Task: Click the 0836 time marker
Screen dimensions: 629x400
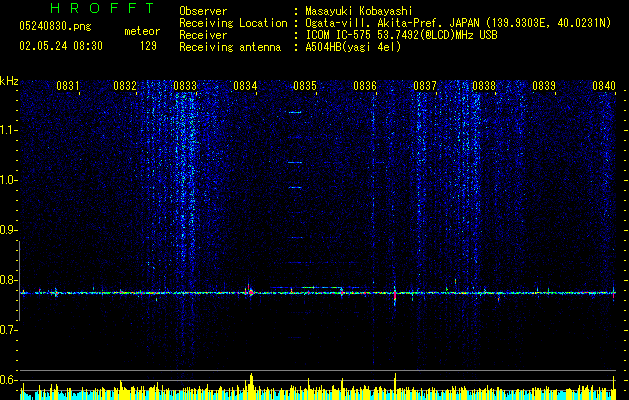Action: point(365,86)
